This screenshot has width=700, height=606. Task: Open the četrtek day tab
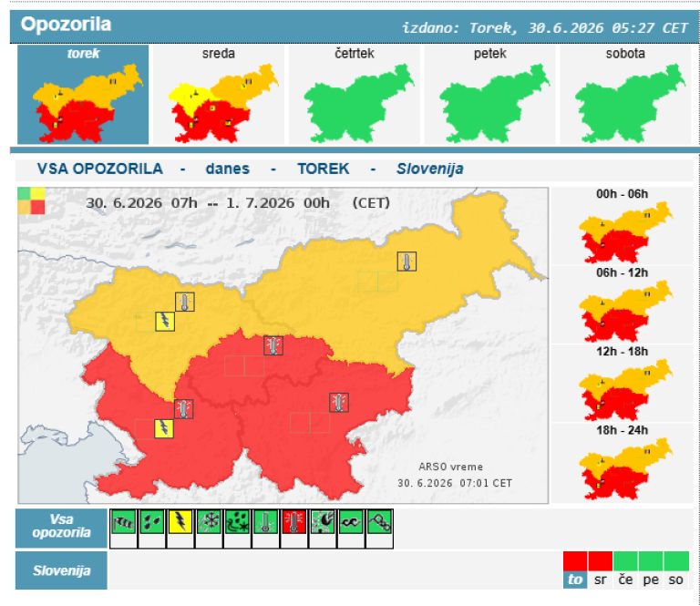(354, 94)
